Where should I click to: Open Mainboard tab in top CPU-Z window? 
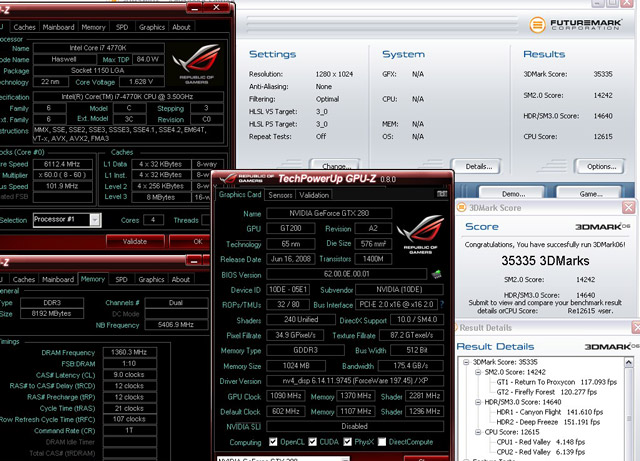tap(58, 27)
